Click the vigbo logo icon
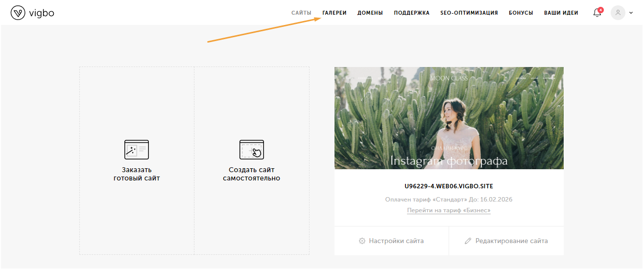The image size is (644, 269). pos(18,13)
